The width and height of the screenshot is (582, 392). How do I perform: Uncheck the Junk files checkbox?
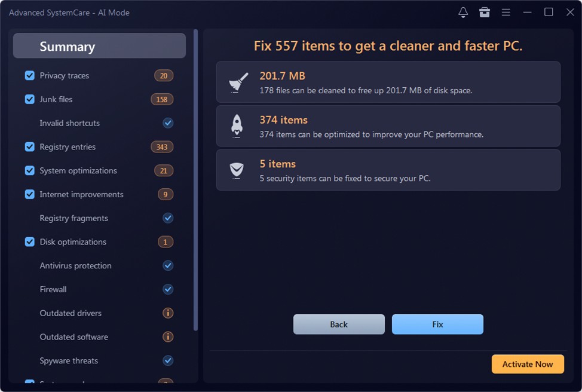30,99
